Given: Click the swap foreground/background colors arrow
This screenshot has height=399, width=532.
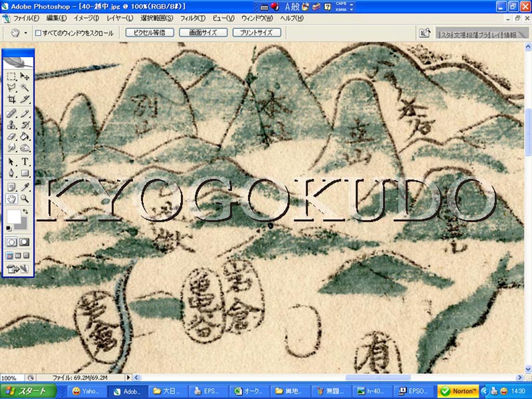Looking at the screenshot, I should (25, 212).
